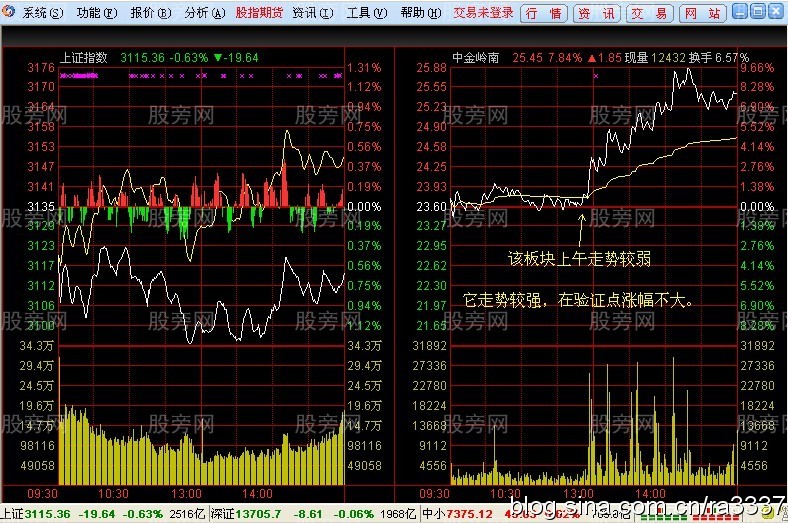The width and height of the screenshot is (788, 523).
Task: Click the 1968亿 turnover in status bar
Action: click(x=398, y=514)
